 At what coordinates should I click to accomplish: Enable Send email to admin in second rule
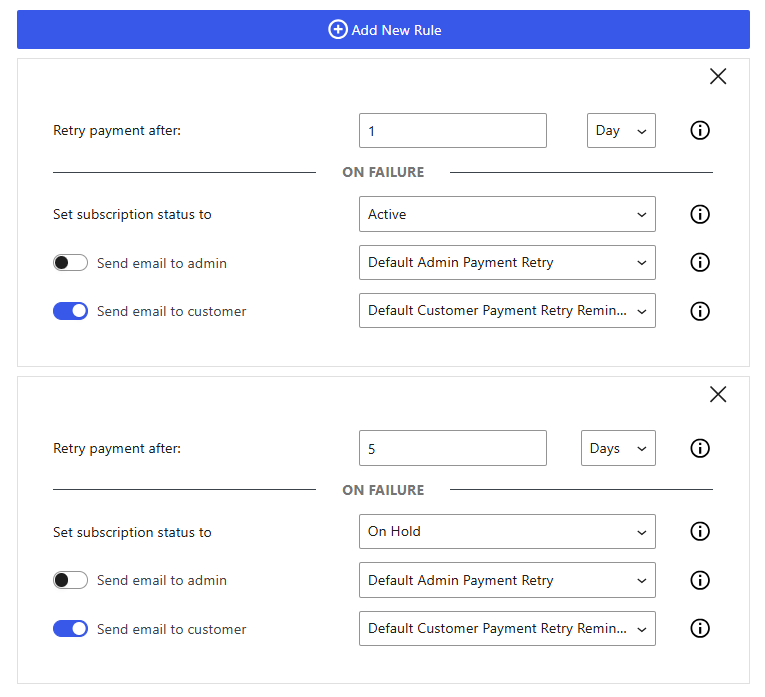(x=71, y=580)
